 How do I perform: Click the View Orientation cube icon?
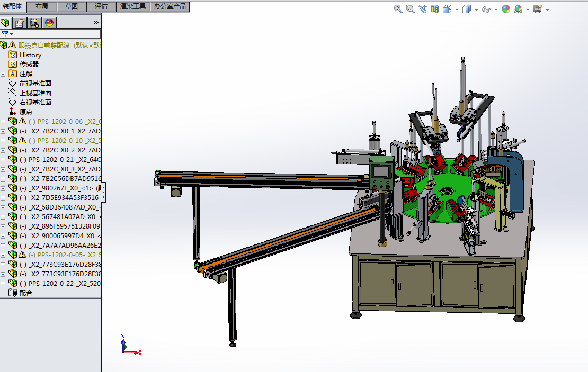click(x=447, y=9)
